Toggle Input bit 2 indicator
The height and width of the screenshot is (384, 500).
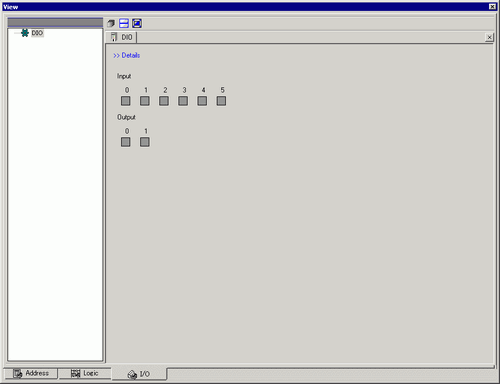pos(164,101)
